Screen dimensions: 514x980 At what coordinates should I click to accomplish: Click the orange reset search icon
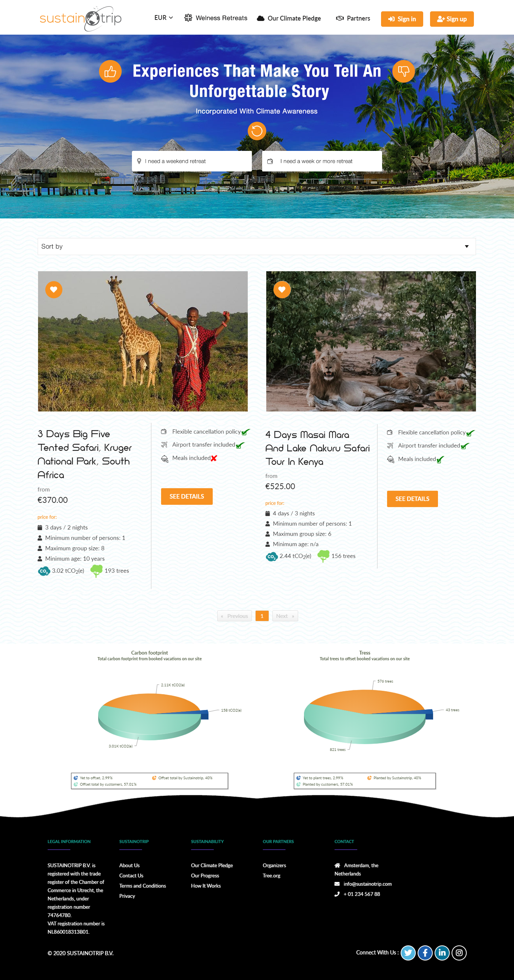tap(257, 131)
